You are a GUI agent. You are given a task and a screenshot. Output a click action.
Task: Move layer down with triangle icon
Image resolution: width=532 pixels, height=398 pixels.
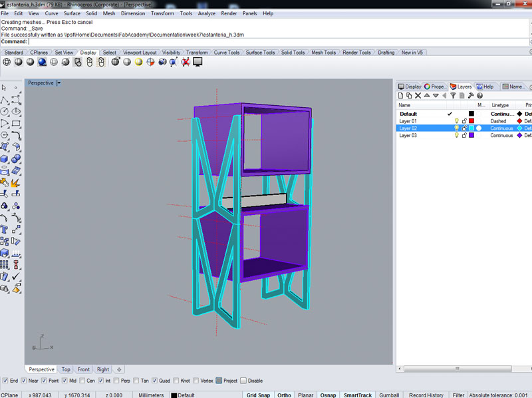coord(436,96)
